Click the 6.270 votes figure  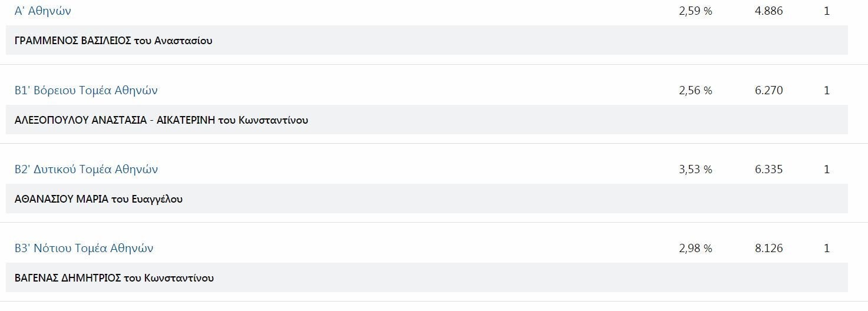(x=768, y=90)
